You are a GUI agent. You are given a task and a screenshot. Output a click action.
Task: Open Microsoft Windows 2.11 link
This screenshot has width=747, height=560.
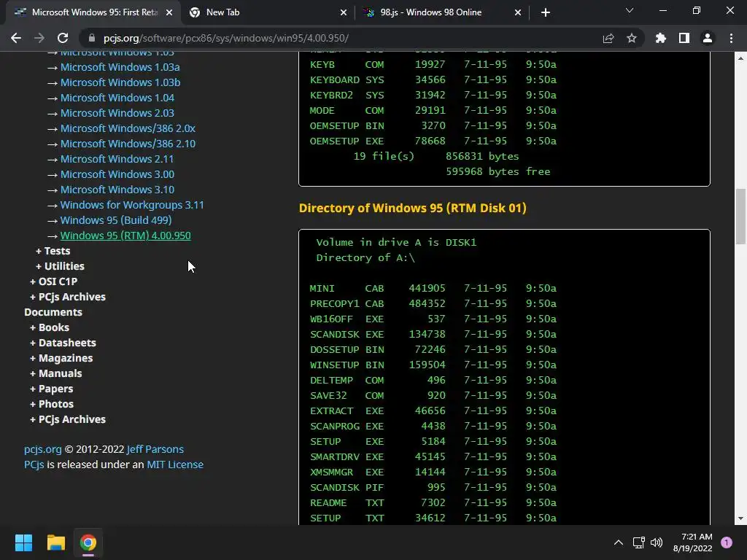(117, 158)
